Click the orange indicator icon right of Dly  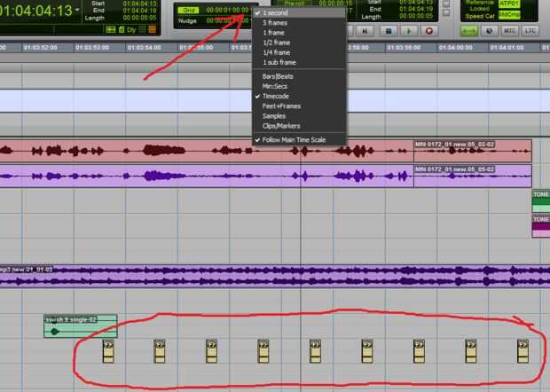click(153, 29)
